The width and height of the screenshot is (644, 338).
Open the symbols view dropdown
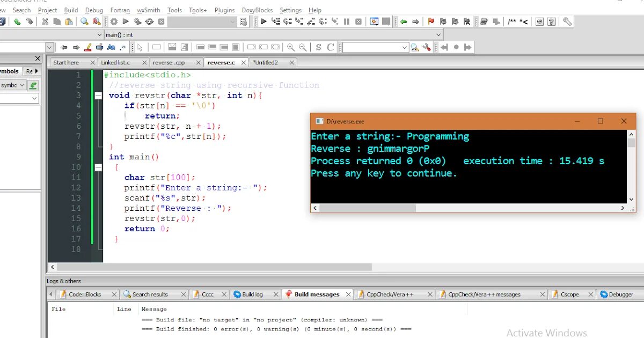point(22,85)
